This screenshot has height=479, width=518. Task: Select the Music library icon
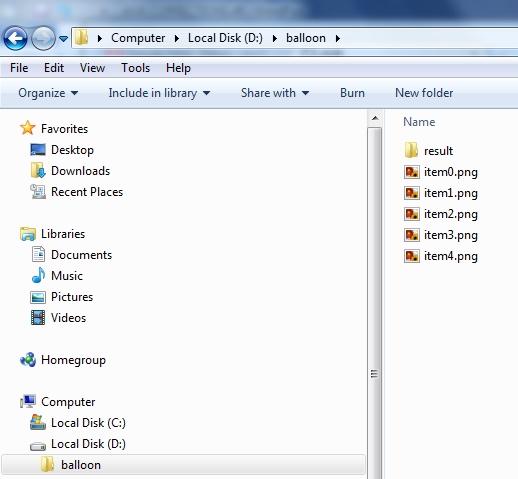[x=38, y=276]
